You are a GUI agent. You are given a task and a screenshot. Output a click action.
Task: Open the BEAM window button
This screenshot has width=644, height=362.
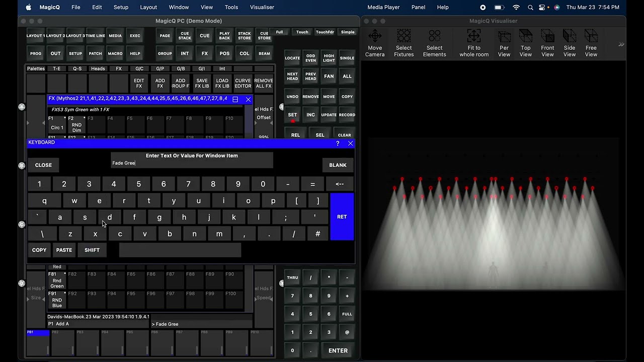pyautogui.click(x=264, y=53)
